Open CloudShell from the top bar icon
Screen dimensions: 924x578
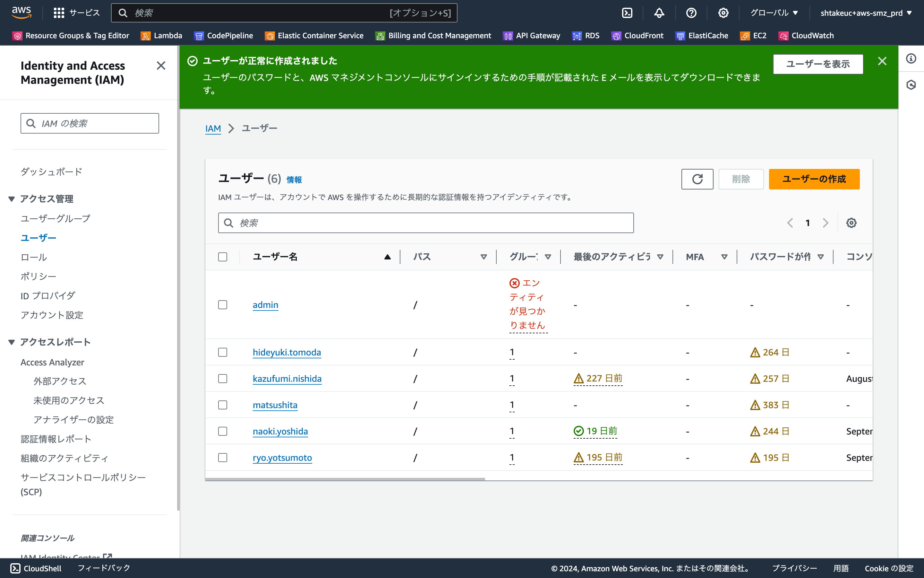pos(627,13)
